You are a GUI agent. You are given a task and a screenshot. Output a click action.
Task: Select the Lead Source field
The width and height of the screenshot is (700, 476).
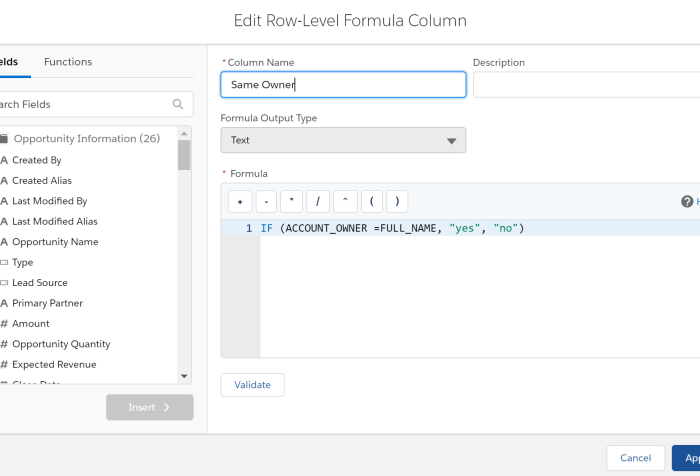40,283
